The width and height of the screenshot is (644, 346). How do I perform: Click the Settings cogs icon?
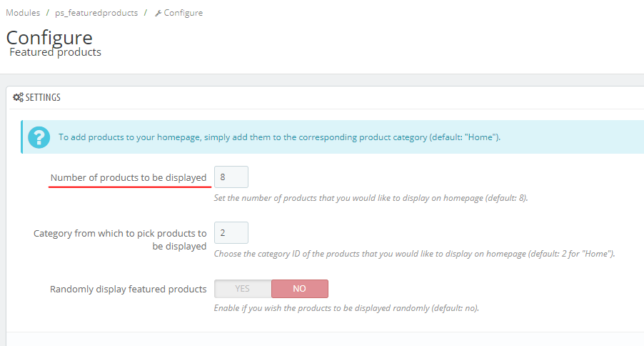point(18,97)
